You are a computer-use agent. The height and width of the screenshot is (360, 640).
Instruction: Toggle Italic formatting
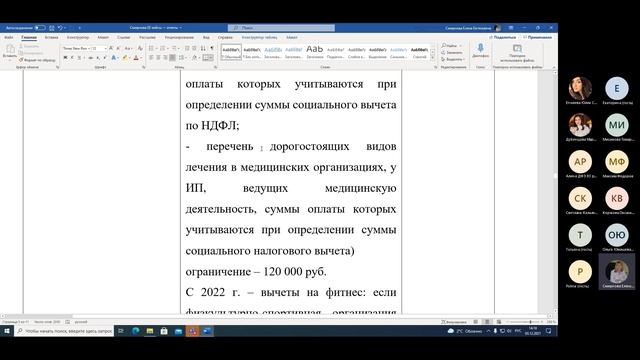click(x=72, y=58)
